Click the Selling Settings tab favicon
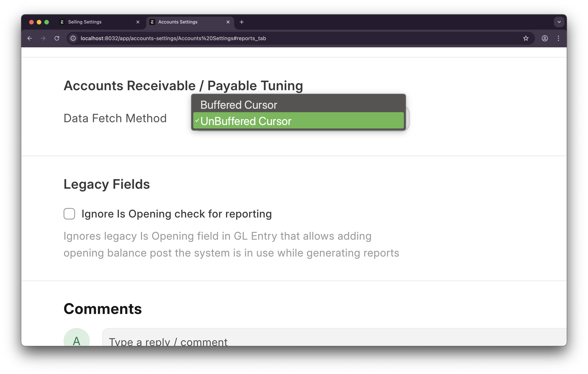This screenshot has height=374, width=588. (62, 22)
